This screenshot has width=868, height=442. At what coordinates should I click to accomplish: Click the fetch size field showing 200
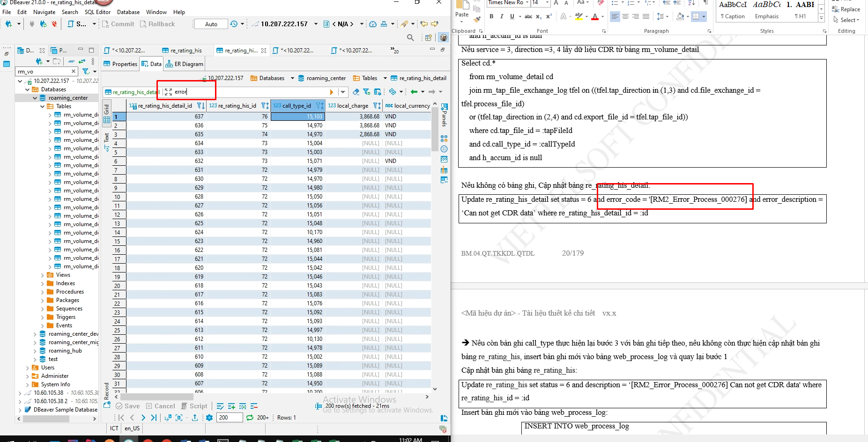click(229, 418)
